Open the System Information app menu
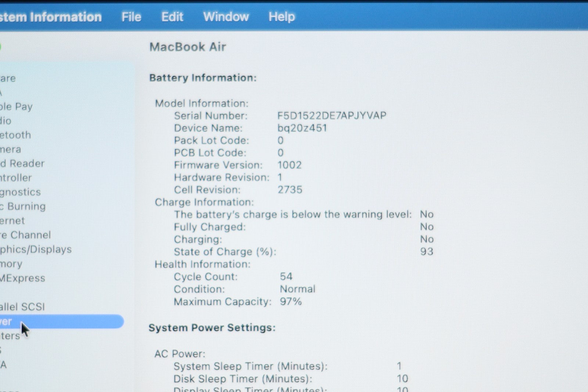 (51, 17)
